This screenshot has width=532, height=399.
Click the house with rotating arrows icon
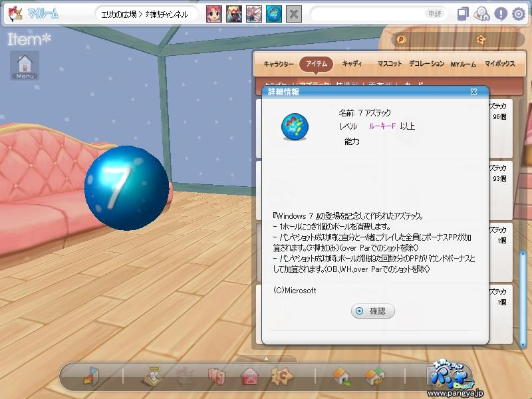click(374, 376)
